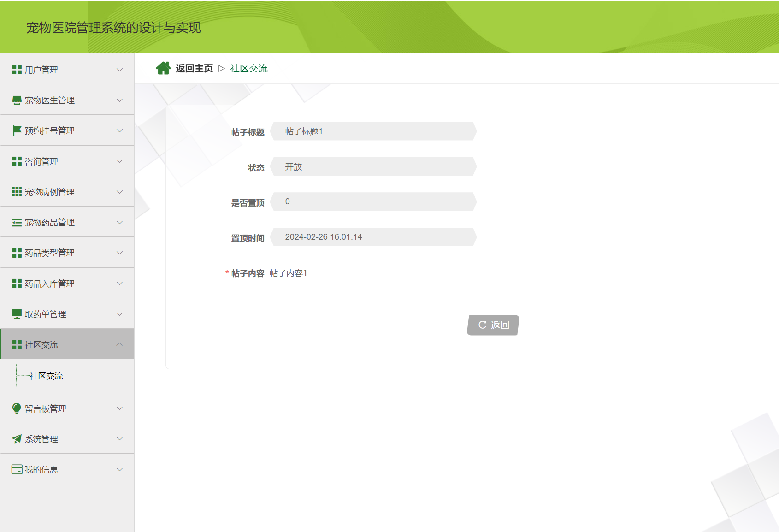Click the 预约挂号管理 flag icon
This screenshot has width=779, height=532.
(17, 130)
